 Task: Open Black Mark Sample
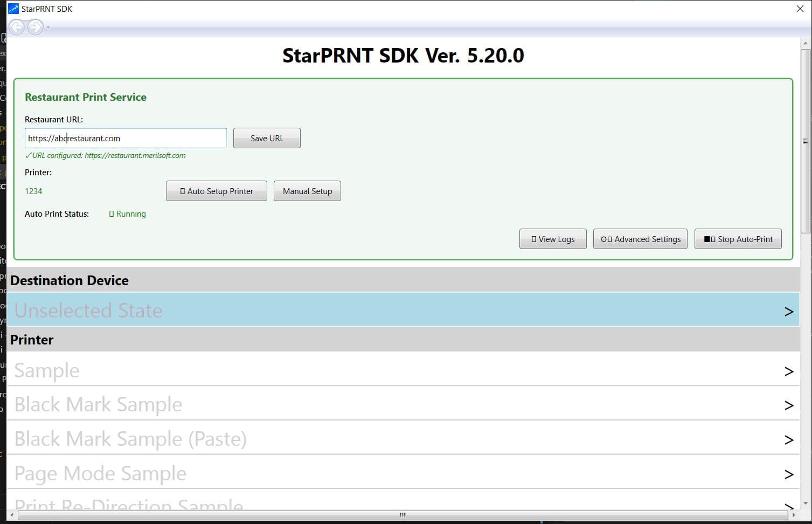pos(403,404)
